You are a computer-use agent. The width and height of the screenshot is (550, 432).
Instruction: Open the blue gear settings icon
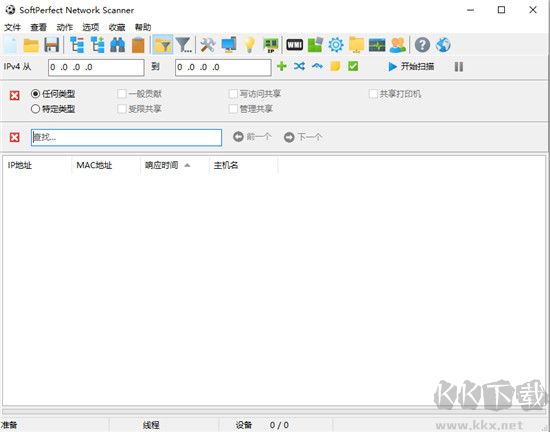(x=336, y=45)
